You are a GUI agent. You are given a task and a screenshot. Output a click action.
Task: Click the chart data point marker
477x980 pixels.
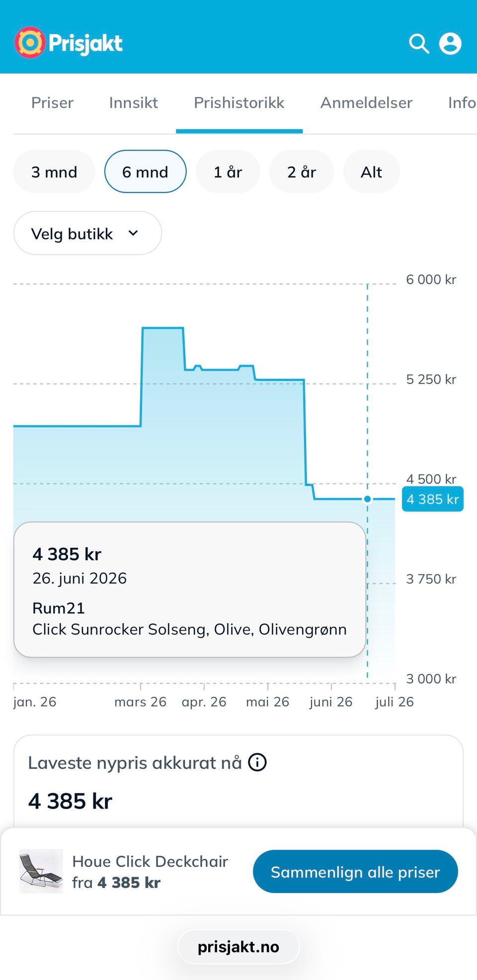point(367,499)
